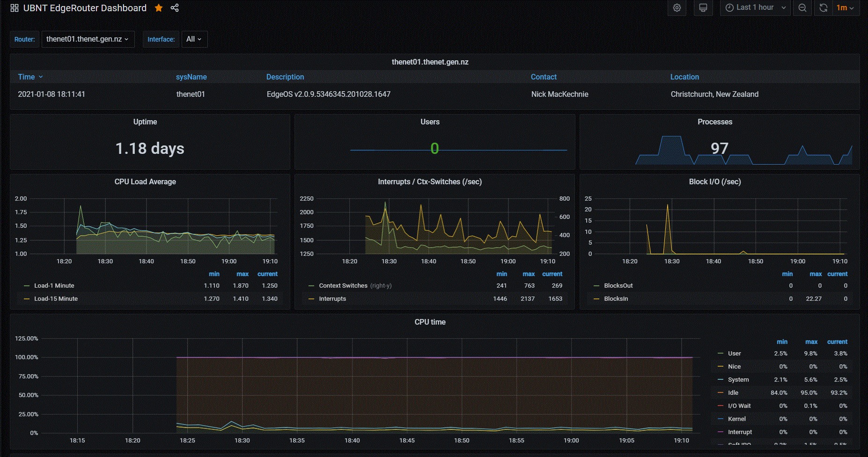Change BlocksIn series color swatch
The height and width of the screenshot is (457, 868).
[596, 299]
